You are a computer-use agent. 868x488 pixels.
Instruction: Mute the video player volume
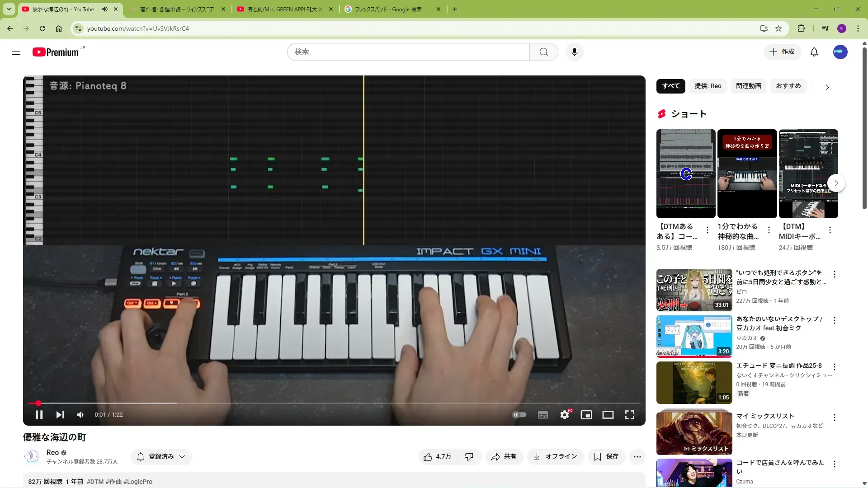[80, 415]
